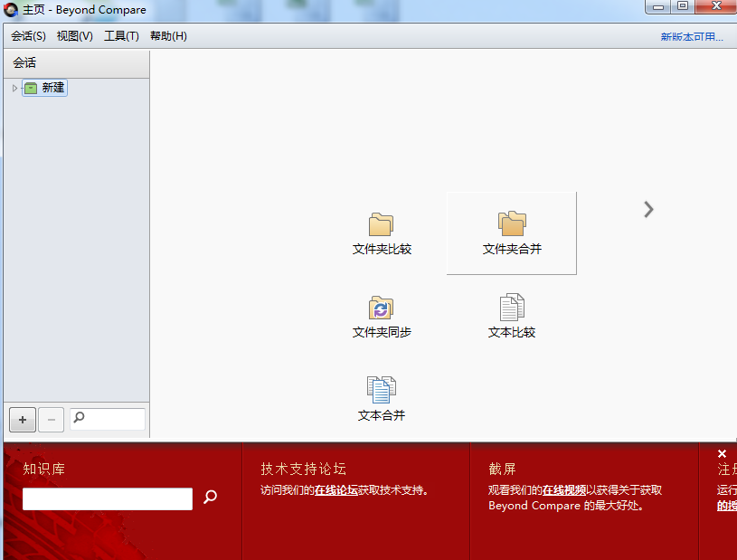Click the knowledge base search magnifier icon
The width and height of the screenshot is (737, 560).
click(210, 497)
